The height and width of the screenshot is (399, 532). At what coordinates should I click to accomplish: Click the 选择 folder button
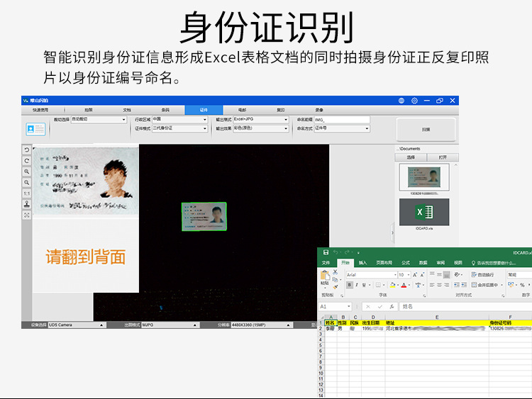click(x=411, y=157)
